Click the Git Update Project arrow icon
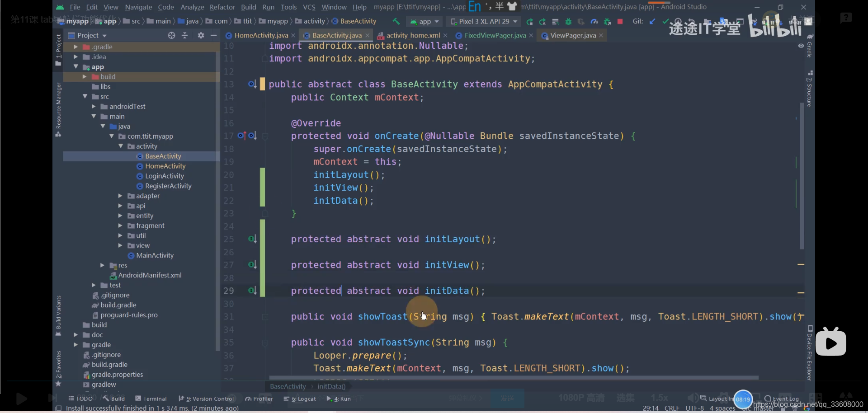868x413 pixels. coord(652,21)
